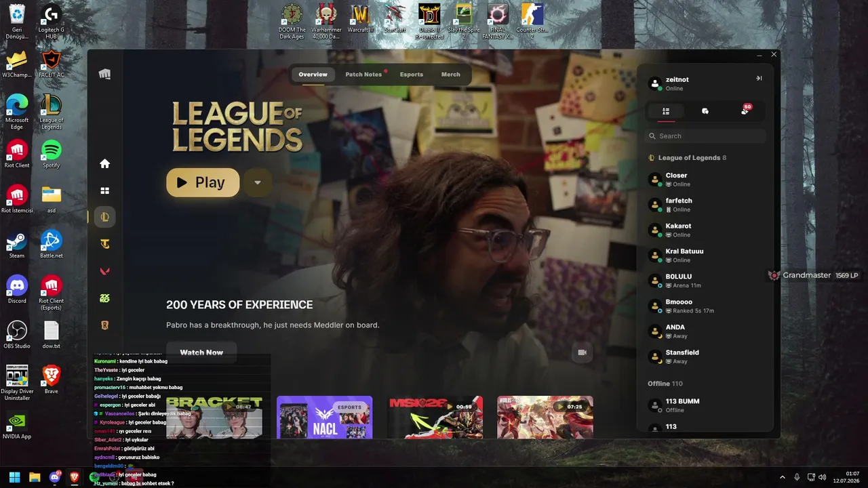The width and height of the screenshot is (868, 488).
Task: Select friend BOLULU playing Arena
Action: [x=705, y=281]
